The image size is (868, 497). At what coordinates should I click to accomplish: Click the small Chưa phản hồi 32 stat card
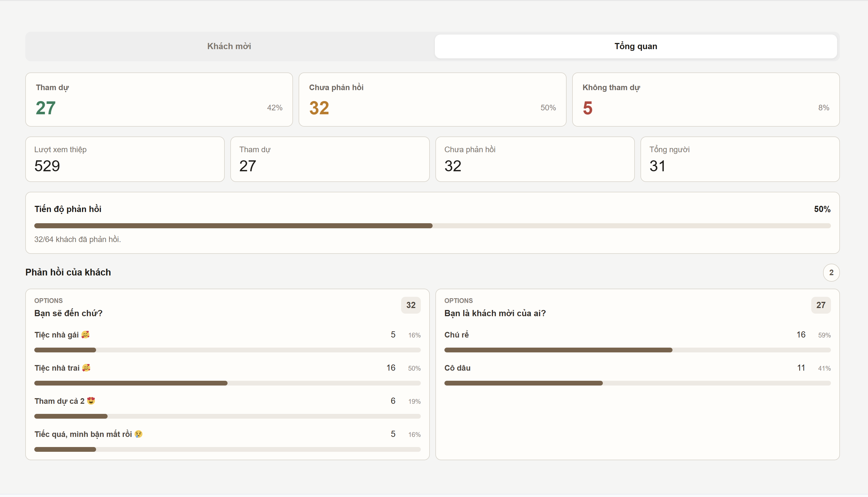pyautogui.click(x=535, y=159)
